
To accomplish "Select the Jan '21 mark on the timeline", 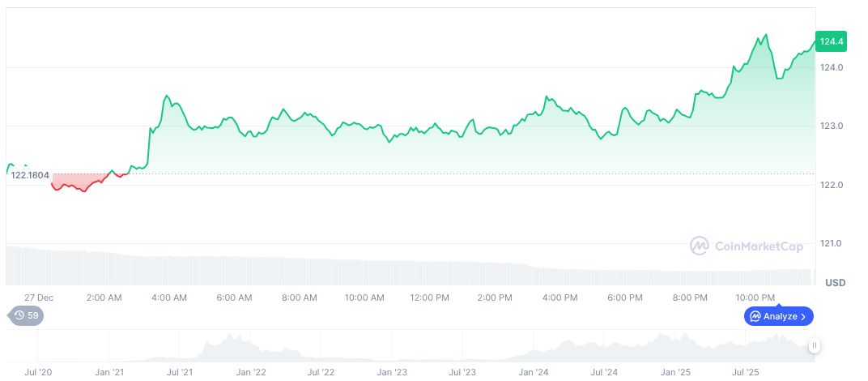I will (x=108, y=372).
